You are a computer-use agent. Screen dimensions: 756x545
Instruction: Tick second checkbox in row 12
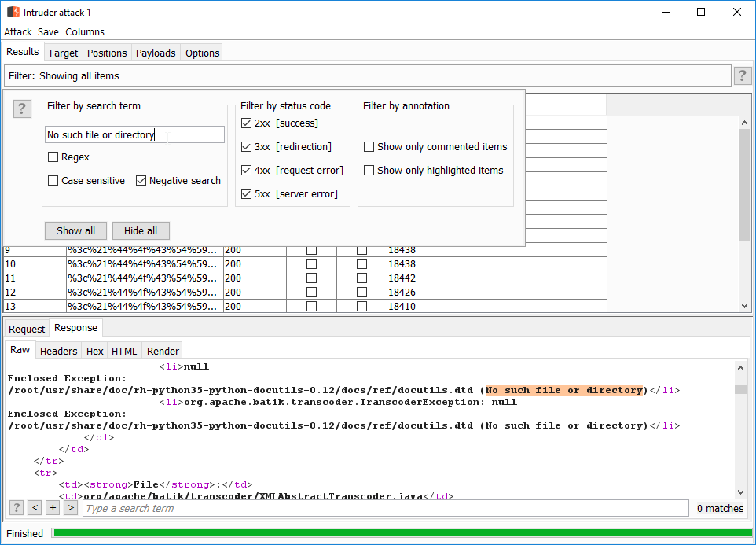pyautogui.click(x=361, y=293)
